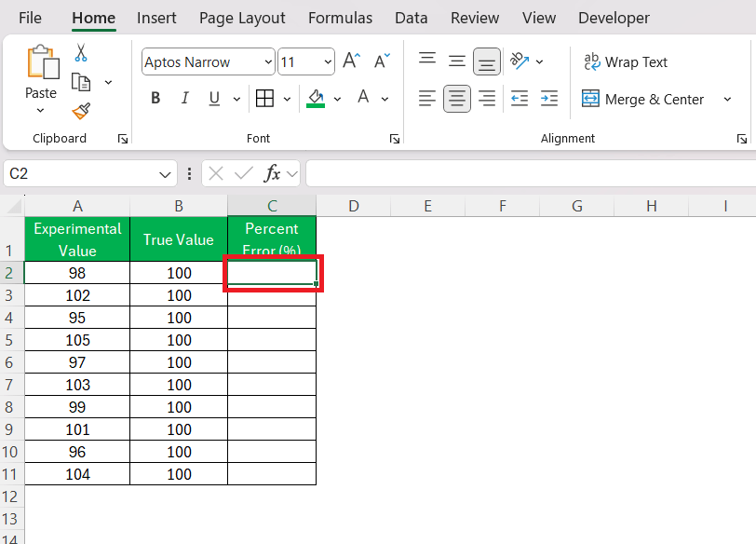The width and height of the screenshot is (756, 544).
Task: Apply borders with the Borders icon
Action: point(264,99)
